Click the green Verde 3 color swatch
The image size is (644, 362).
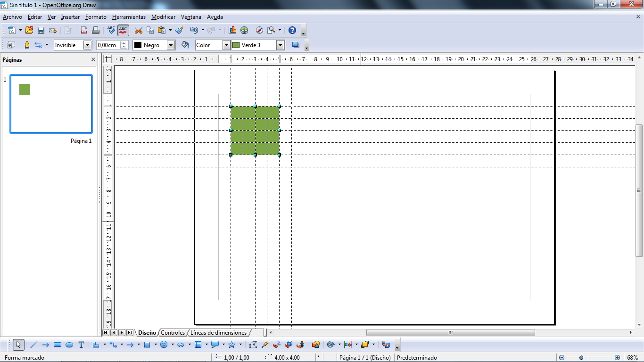point(236,45)
